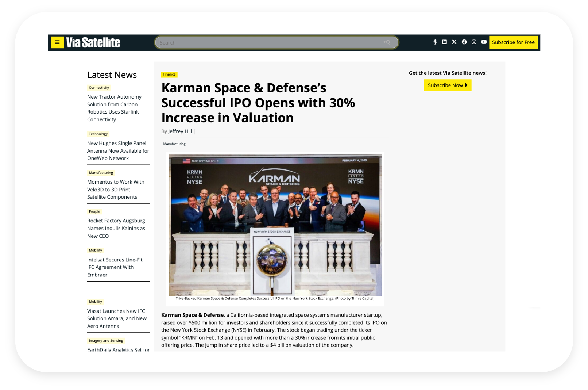
Task: Click the article headline about Karman IPO
Action: 258,103
